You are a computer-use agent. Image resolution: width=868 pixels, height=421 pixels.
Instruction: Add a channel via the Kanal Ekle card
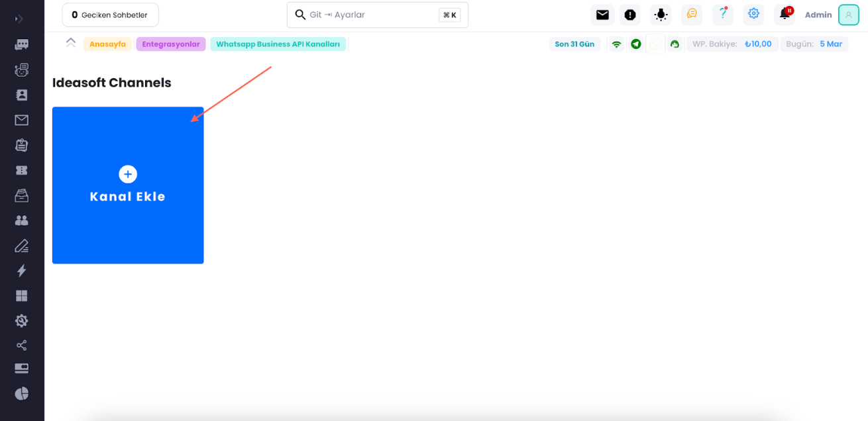[x=128, y=185]
